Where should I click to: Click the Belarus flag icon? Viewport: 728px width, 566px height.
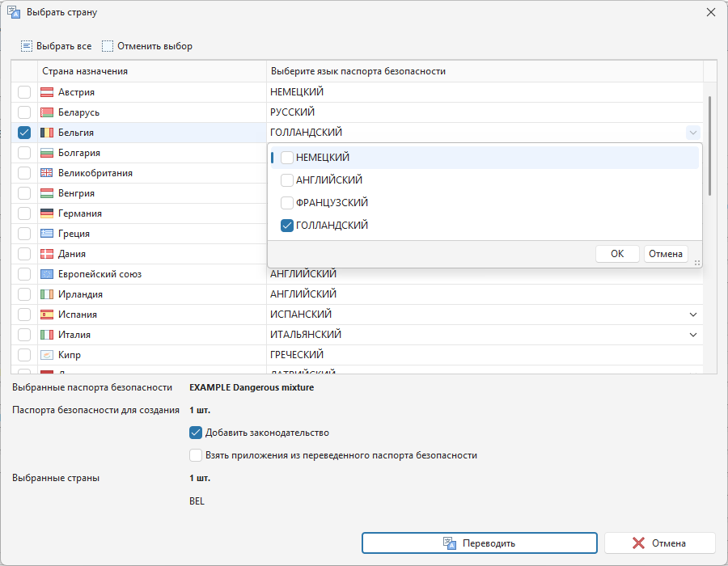(x=47, y=112)
